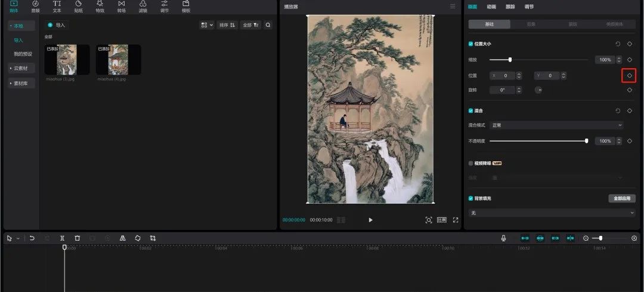Select the split clip tool
The width and height of the screenshot is (644, 292).
(x=63, y=238)
